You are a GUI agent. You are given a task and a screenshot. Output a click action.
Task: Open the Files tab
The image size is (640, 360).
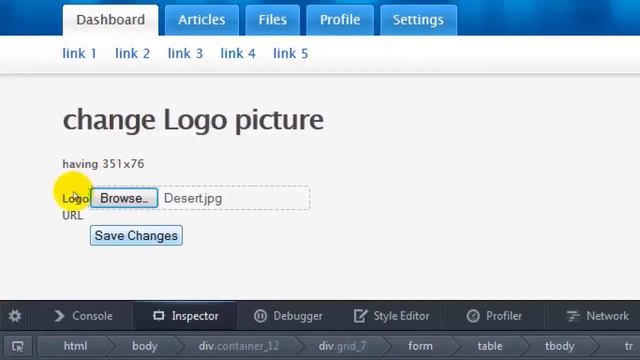tap(273, 20)
